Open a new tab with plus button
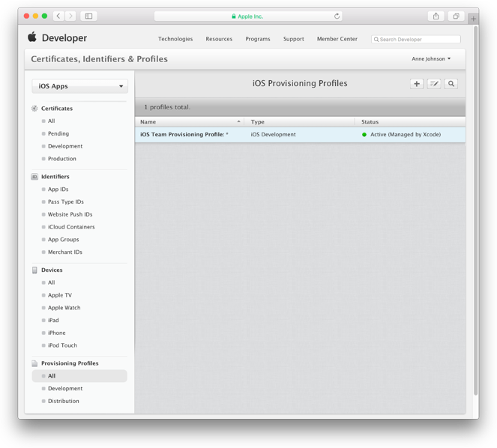Image resolution: width=497 pixels, height=448 pixels. tap(473, 19)
